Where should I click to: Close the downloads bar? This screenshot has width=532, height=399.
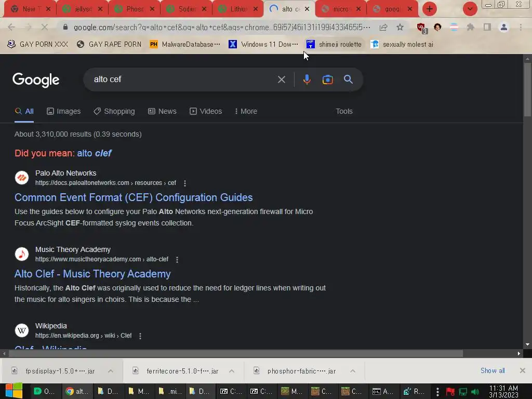[x=523, y=370]
